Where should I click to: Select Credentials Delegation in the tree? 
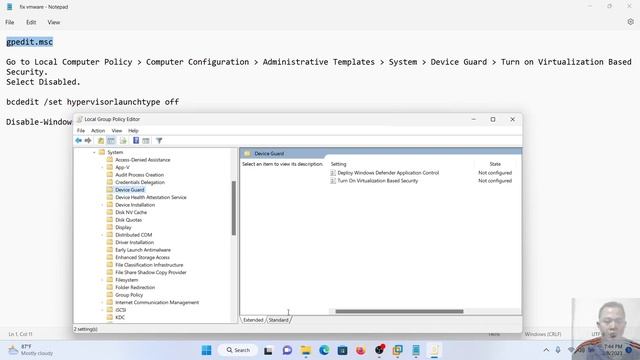140,182
